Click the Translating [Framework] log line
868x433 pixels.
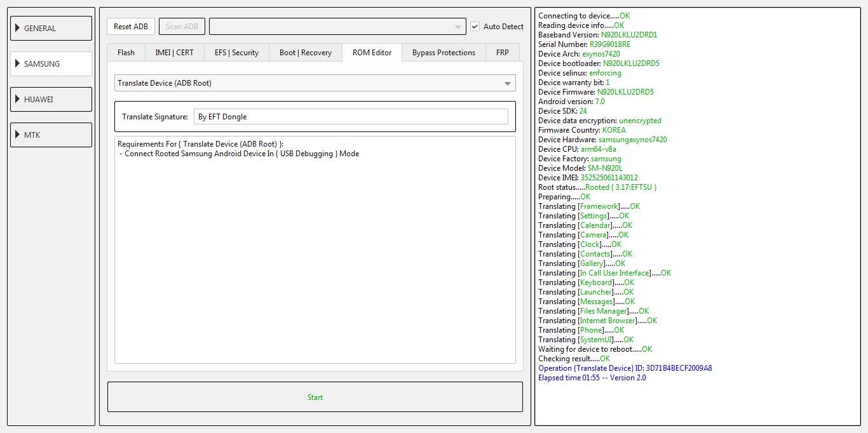click(589, 206)
